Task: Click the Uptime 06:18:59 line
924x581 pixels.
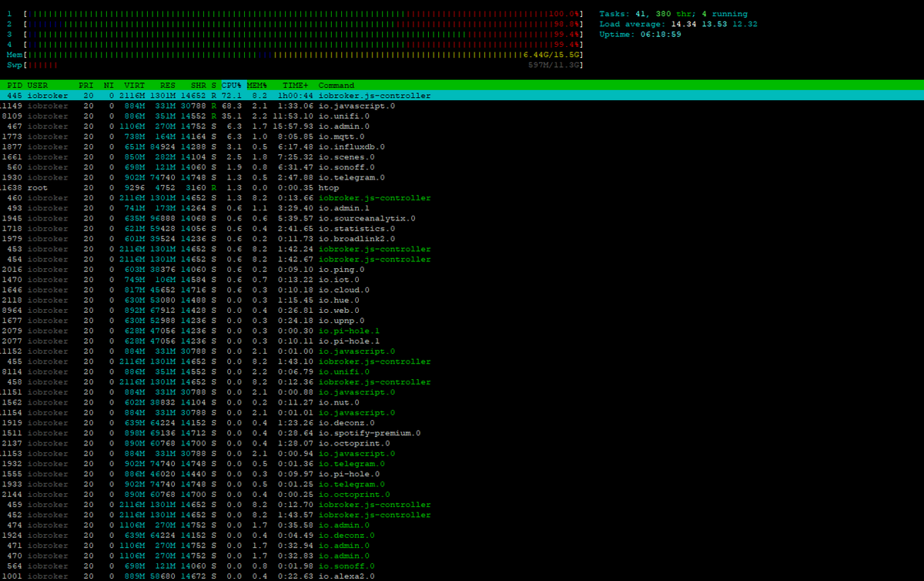Action: [640, 35]
